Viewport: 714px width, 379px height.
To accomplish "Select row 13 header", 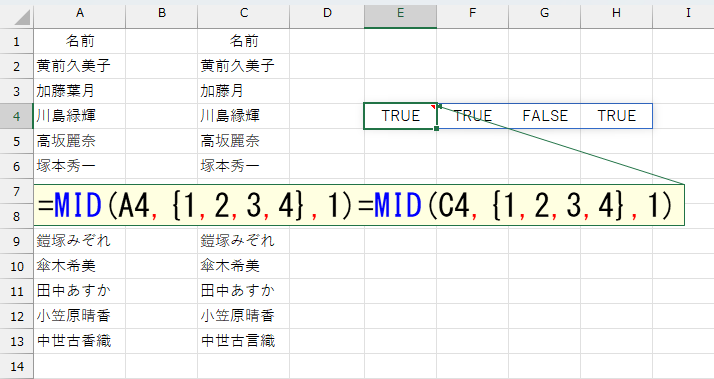I will click(16, 341).
